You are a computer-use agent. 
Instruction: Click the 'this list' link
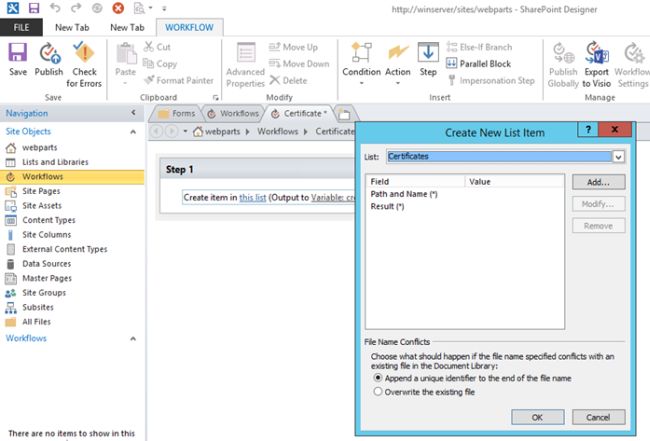[253, 198]
